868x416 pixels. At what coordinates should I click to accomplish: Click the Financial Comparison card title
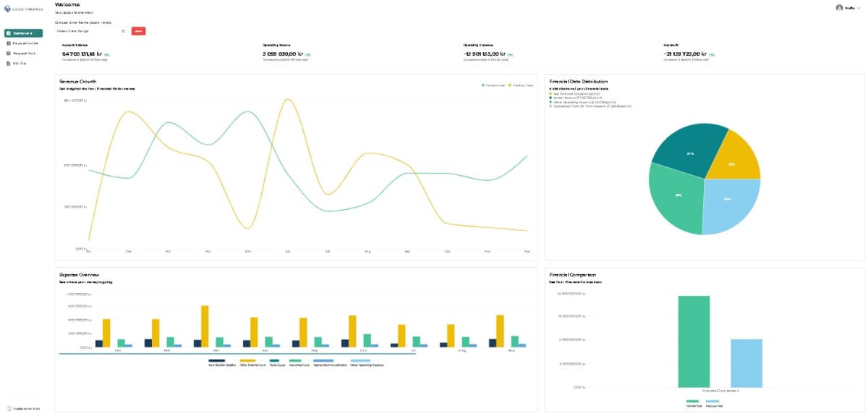(572, 276)
